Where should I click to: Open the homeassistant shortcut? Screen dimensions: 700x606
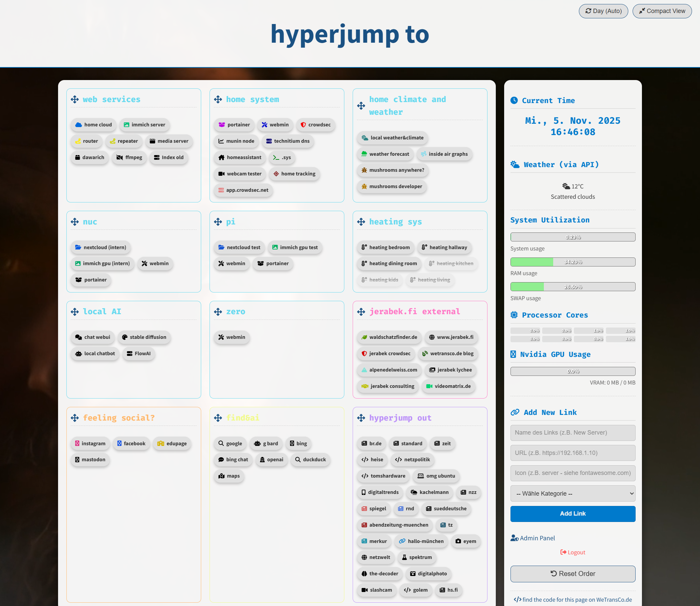coord(240,157)
